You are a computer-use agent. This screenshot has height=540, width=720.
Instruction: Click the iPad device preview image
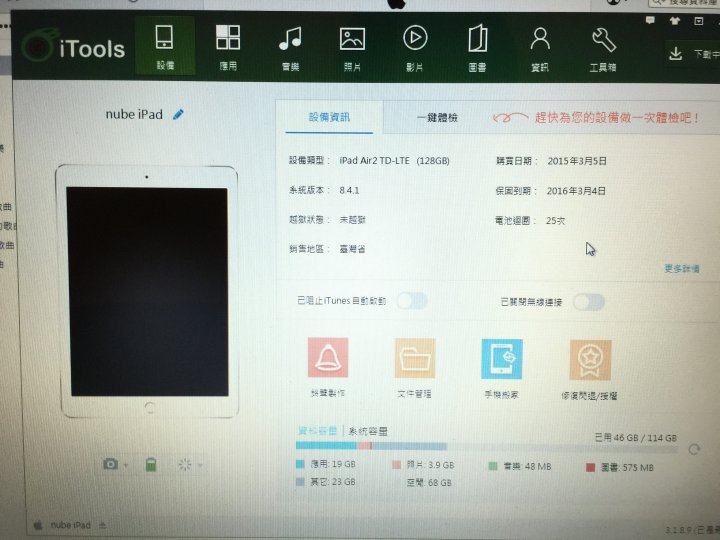(x=147, y=291)
